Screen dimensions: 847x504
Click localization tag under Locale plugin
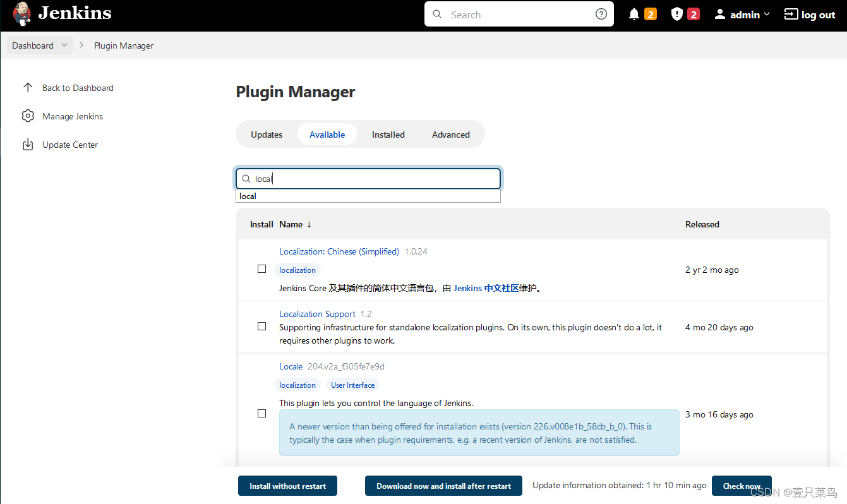[x=297, y=385]
